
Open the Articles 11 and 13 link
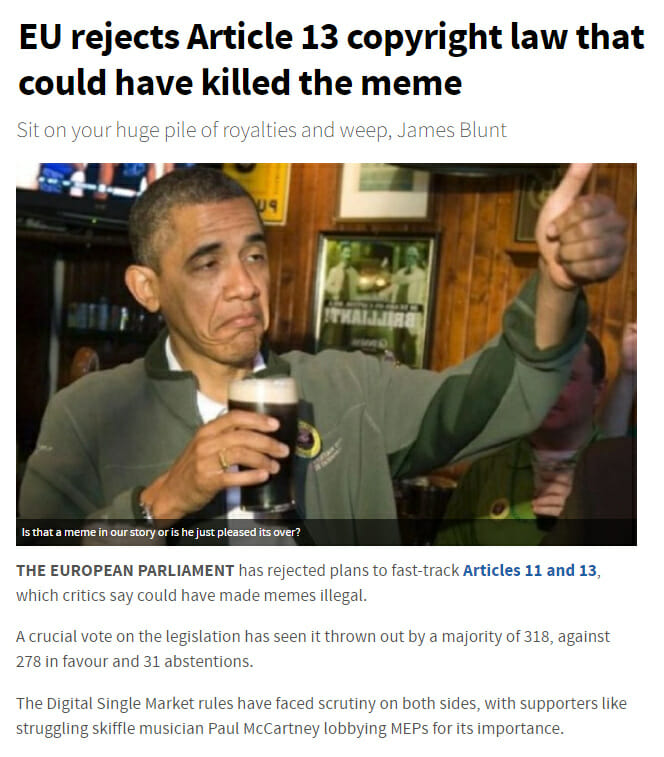tap(530, 571)
